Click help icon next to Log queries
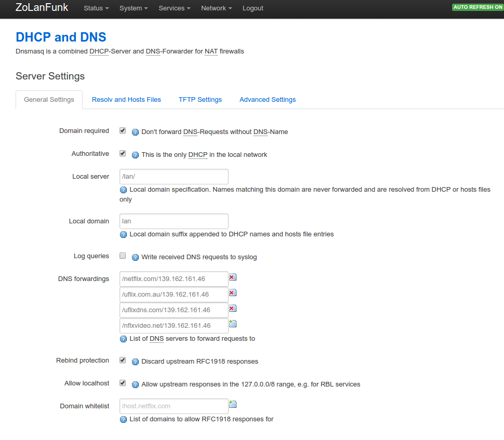This screenshot has height=440, width=504. click(135, 257)
